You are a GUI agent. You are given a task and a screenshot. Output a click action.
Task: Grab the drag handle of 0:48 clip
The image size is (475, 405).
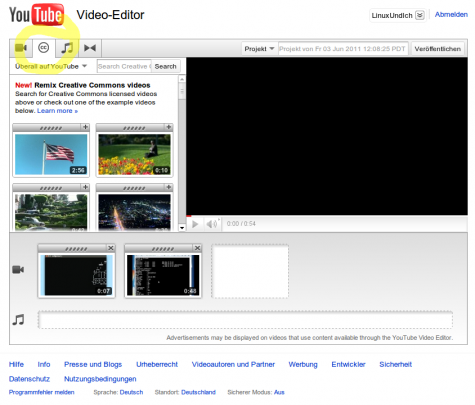pos(163,249)
